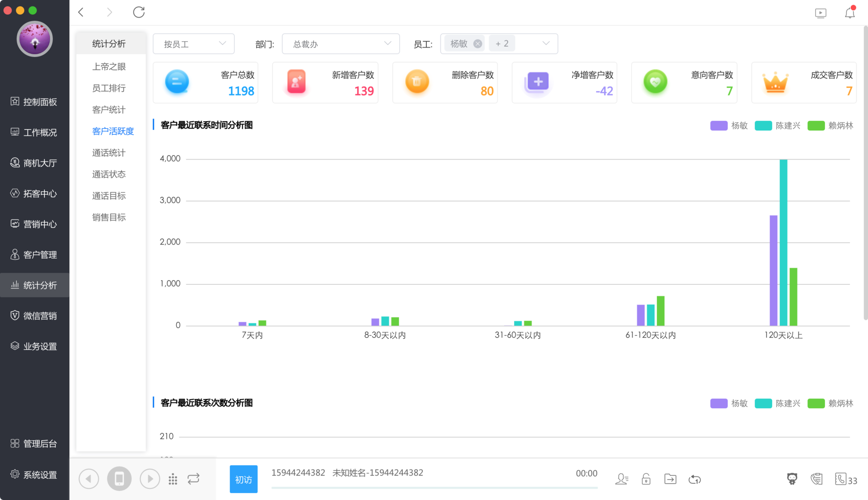Click the vertical page scrollbar
This screenshot has width=868, height=500.
tap(865, 173)
